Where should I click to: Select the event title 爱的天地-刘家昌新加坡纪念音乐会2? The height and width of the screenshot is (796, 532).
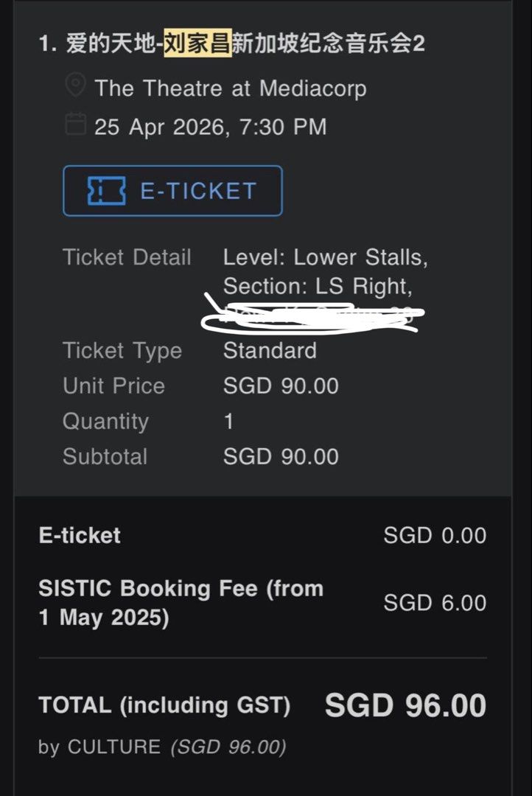click(237, 35)
